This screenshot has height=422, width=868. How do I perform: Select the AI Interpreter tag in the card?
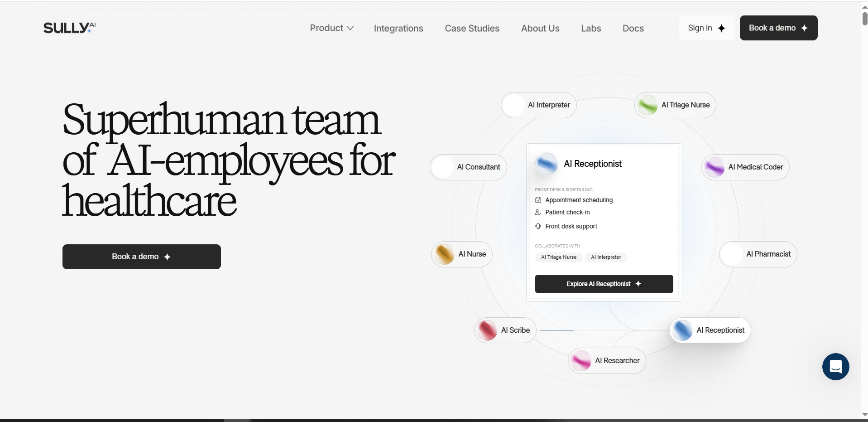pos(606,257)
